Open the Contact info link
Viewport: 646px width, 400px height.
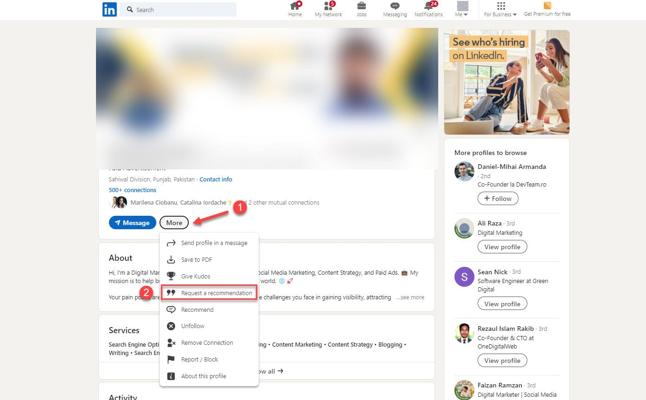click(216, 179)
